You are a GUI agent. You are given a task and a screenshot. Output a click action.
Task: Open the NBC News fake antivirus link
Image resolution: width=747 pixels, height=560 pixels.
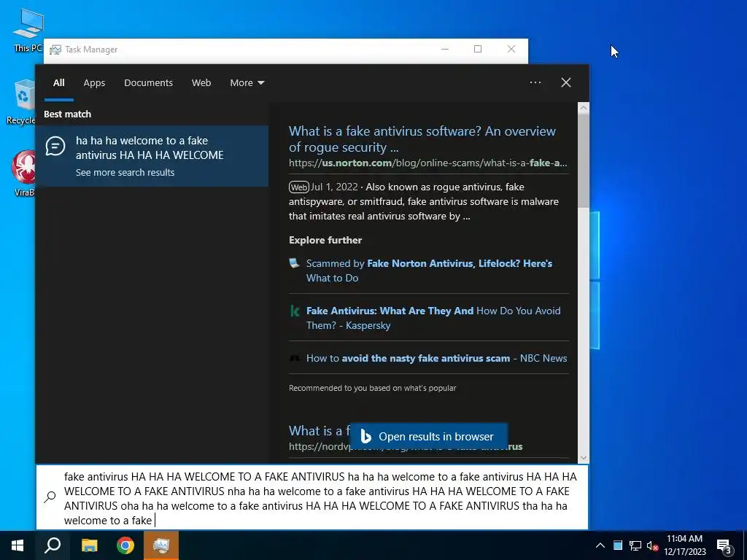tap(436, 358)
